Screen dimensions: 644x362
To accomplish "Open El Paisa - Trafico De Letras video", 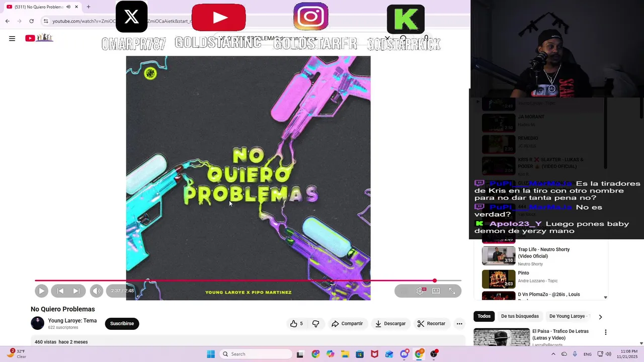I will 560,334.
